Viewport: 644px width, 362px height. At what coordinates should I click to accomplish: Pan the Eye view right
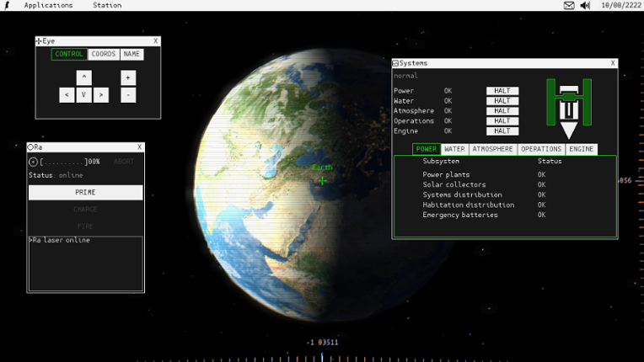(101, 95)
